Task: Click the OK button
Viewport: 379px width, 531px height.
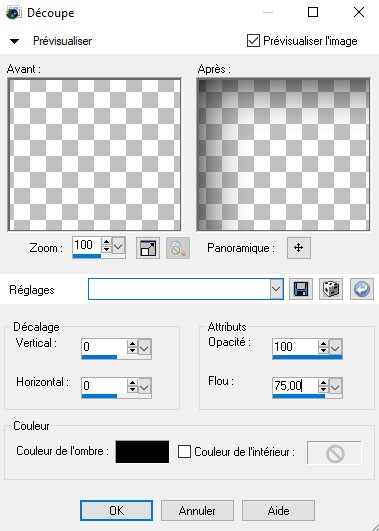Action: pyautogui.click(x=117, y=510)
